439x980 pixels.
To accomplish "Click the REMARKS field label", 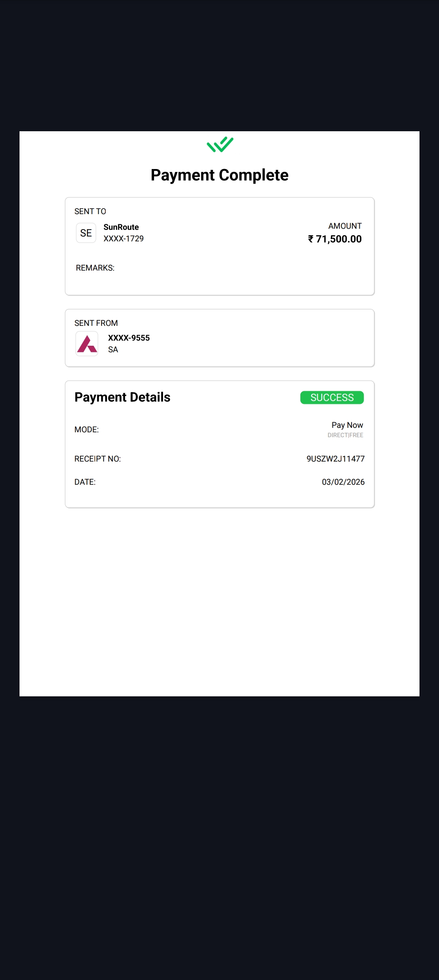I will [95, 268].
